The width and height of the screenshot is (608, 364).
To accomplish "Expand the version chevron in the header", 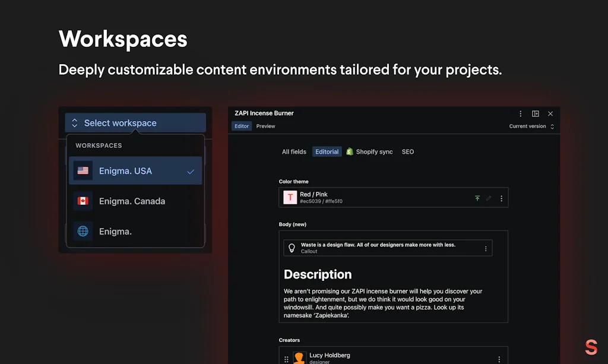I will tap(552, 126).
